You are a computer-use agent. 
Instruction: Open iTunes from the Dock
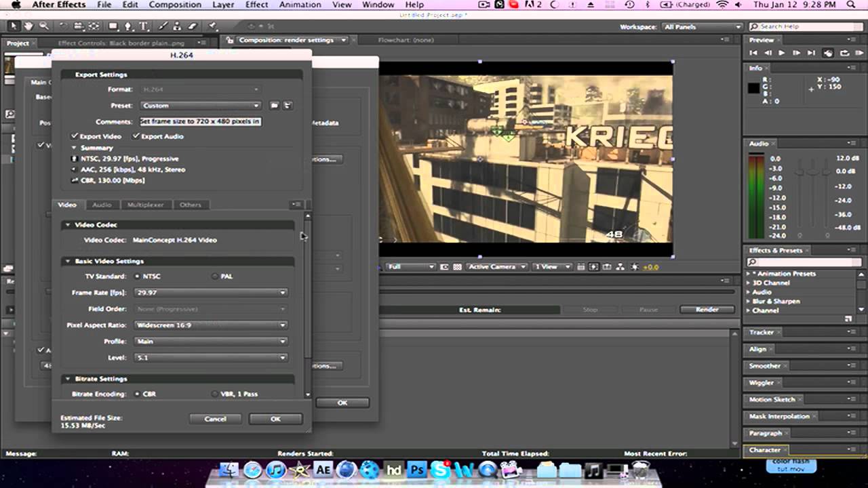276,470
